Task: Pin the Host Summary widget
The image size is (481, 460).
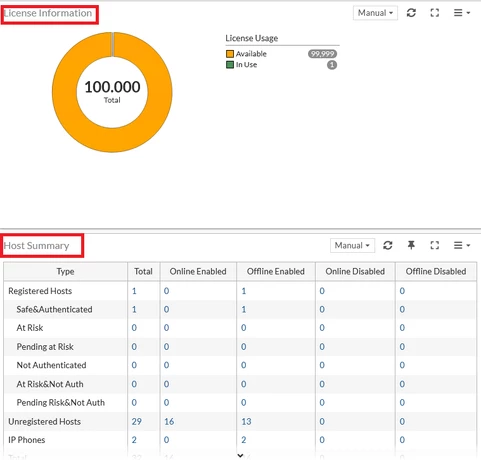Action: click(411, 245)
